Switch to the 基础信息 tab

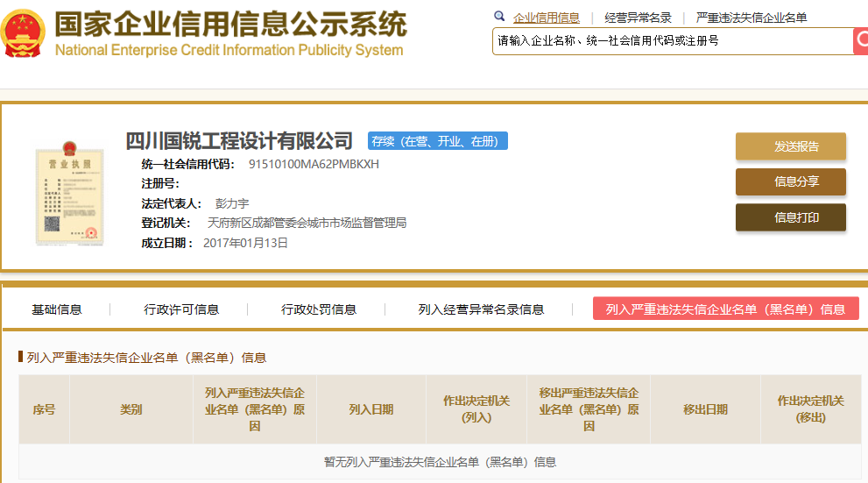(x=56, y=309)
